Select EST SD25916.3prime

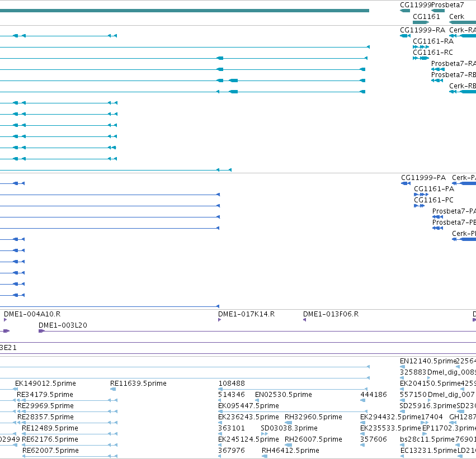[x=428, y=406]
